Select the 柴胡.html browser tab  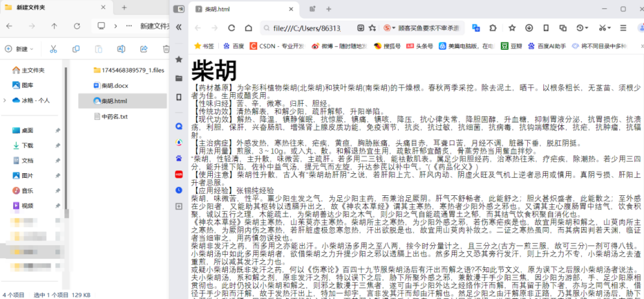pos(244,9)
